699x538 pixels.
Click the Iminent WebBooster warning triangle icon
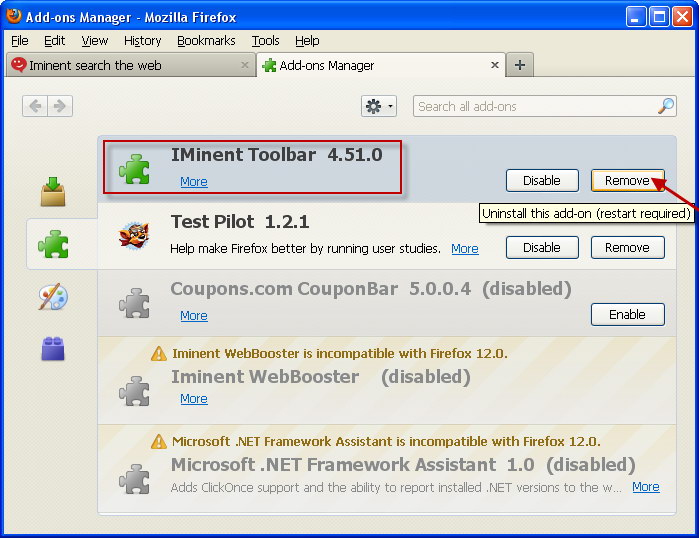[159, 353]
